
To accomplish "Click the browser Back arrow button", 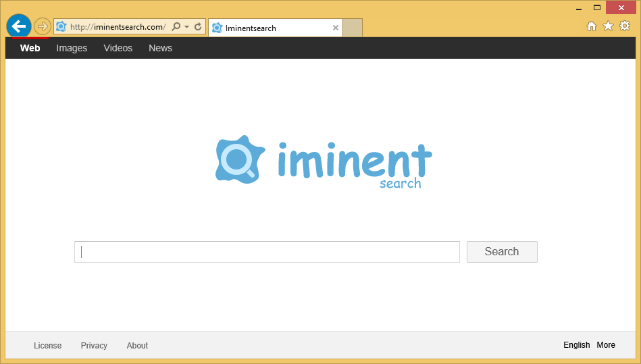I will point(19,26).
